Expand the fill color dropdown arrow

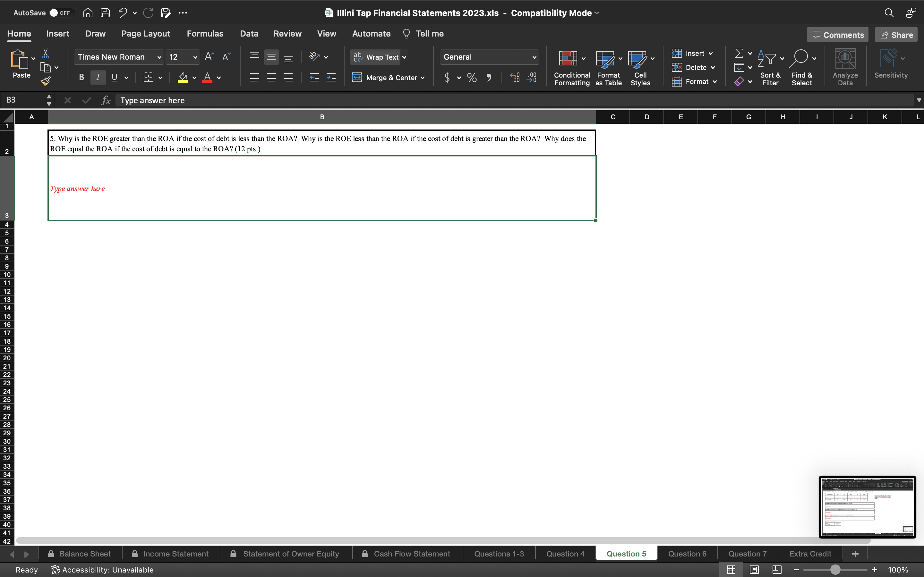coord(194,78)
